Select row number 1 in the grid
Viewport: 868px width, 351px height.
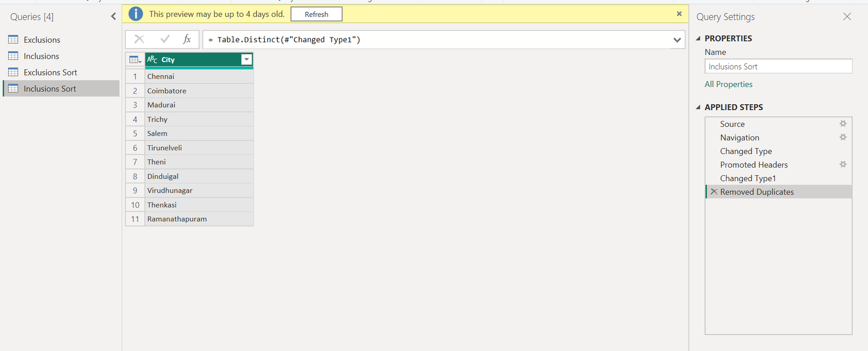(x=135, y=76)
